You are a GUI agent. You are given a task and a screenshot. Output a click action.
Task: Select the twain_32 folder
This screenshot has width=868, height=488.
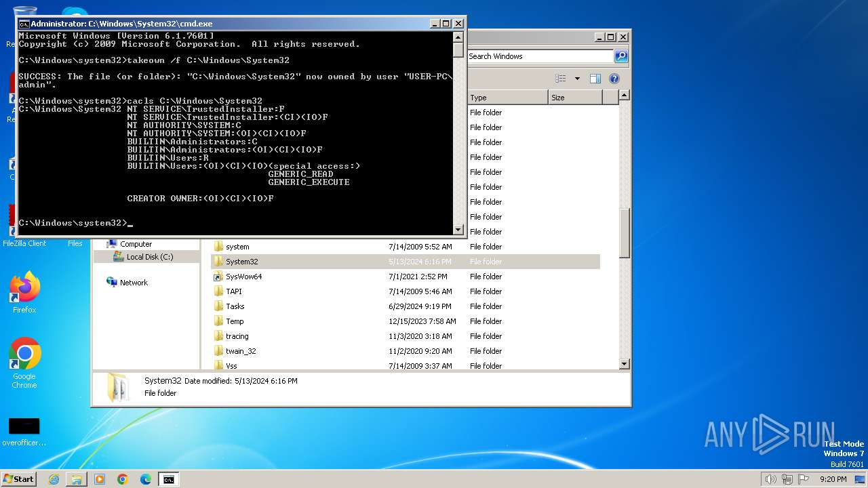point(241,351)
